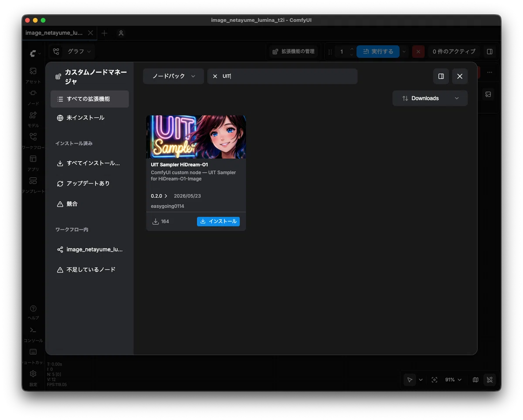Click the three-dots more options icon
Screen dimensions: 523x420
[489, 72]
